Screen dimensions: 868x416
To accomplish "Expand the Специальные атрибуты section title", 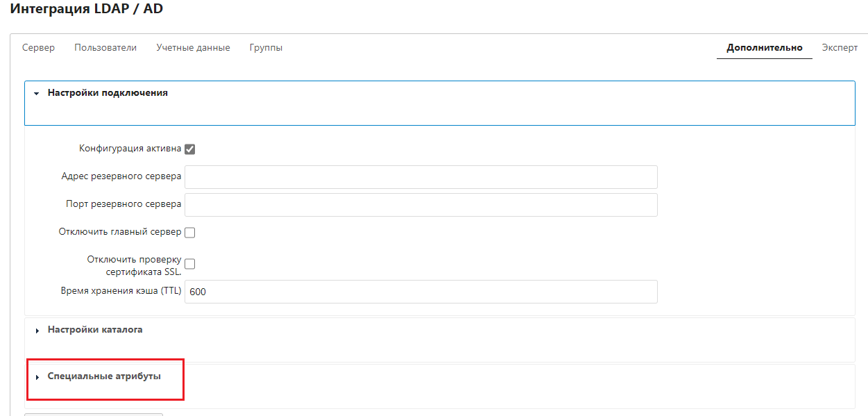I will coord(104,376).
